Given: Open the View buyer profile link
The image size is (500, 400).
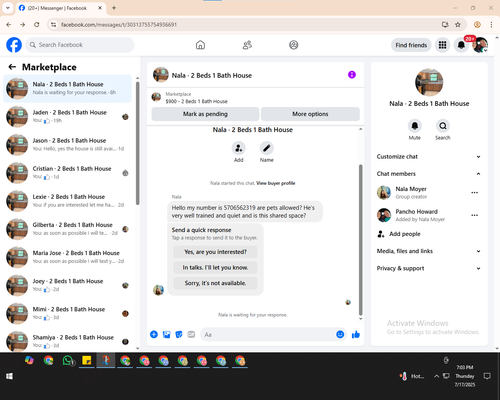Looking at the screenshot, I should pos(276,183).
